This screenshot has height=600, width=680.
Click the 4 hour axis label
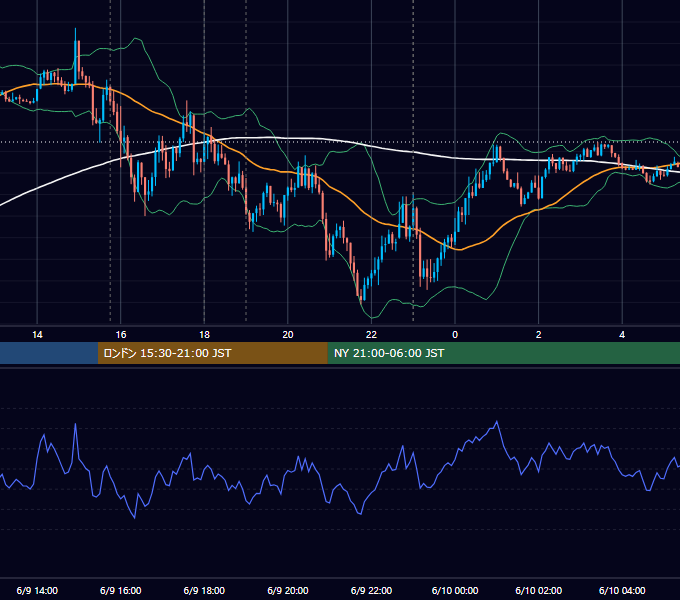coord(622,335)
